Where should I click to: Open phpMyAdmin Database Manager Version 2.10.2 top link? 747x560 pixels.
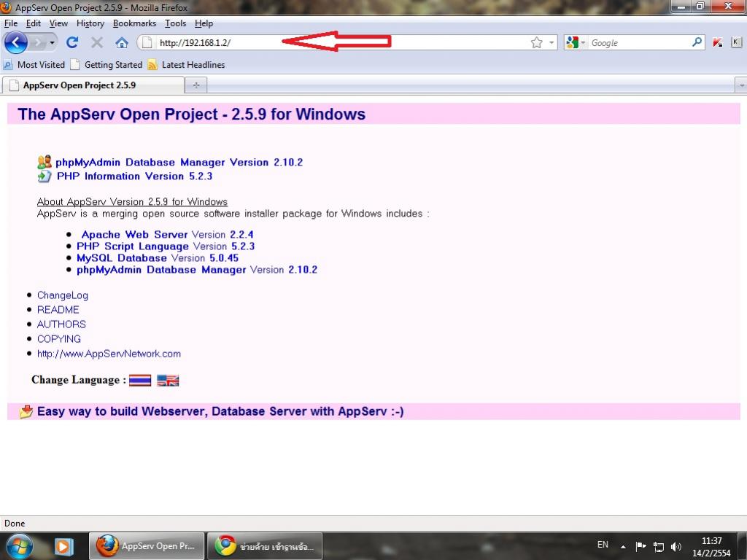(179, 163)
